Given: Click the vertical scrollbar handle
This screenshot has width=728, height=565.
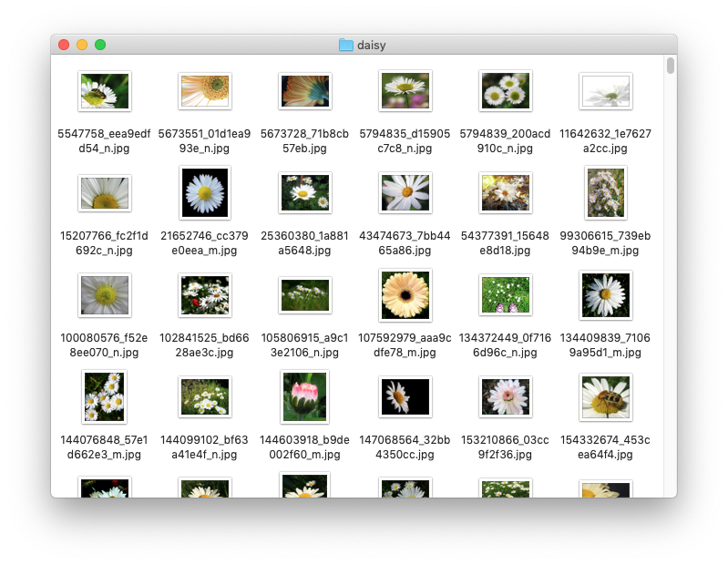Looking at the screenshot, I should (x=671, y=66).
